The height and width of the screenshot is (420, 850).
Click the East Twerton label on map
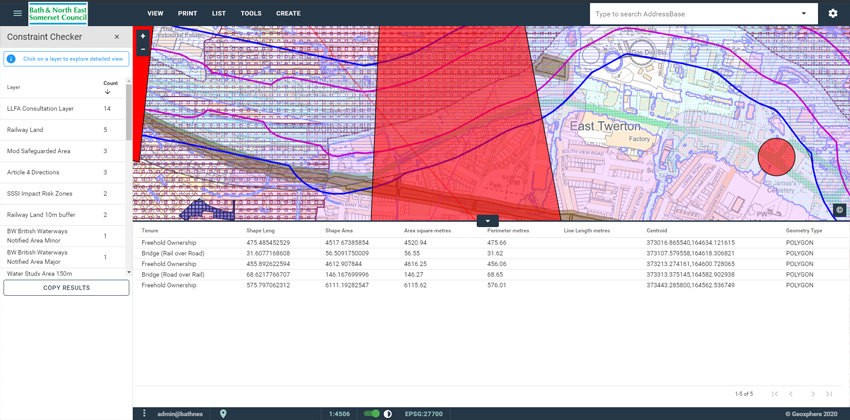605,126
